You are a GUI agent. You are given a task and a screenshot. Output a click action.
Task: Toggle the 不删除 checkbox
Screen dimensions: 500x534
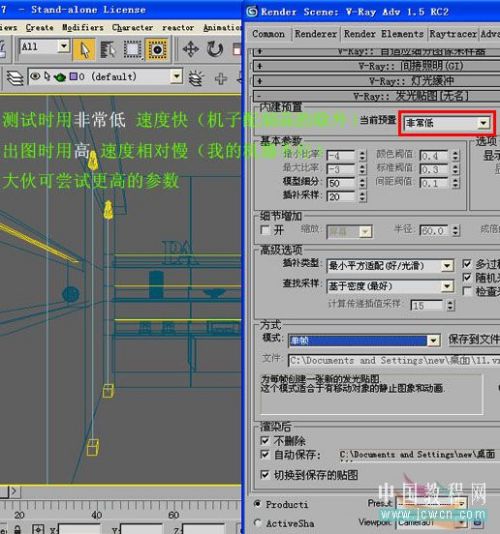265,441
